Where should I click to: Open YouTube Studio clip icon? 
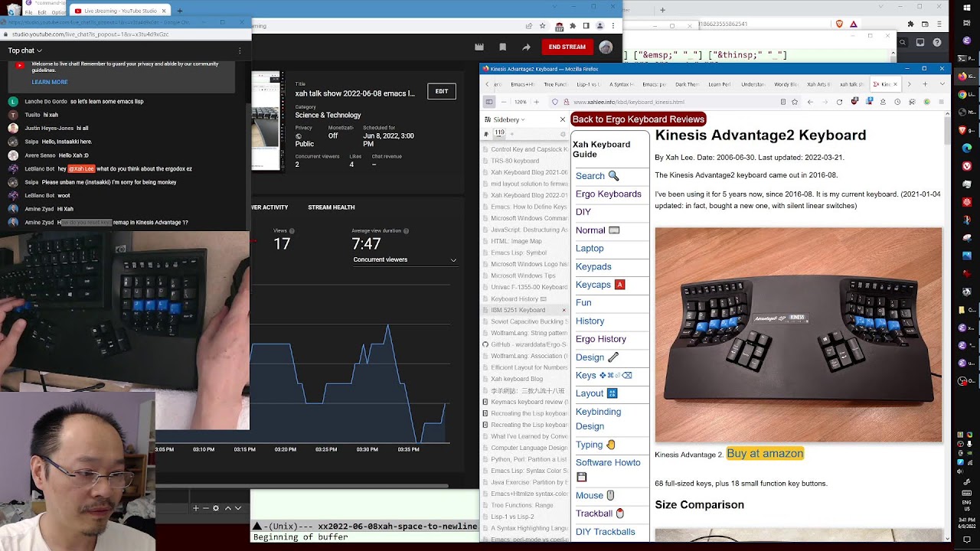479,47
